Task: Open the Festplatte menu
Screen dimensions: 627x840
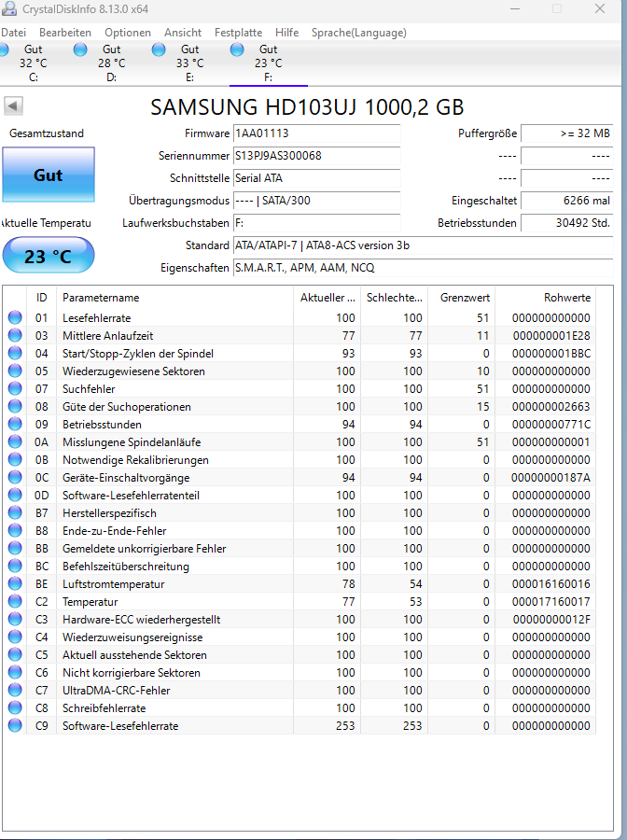Action: (238, 33)
